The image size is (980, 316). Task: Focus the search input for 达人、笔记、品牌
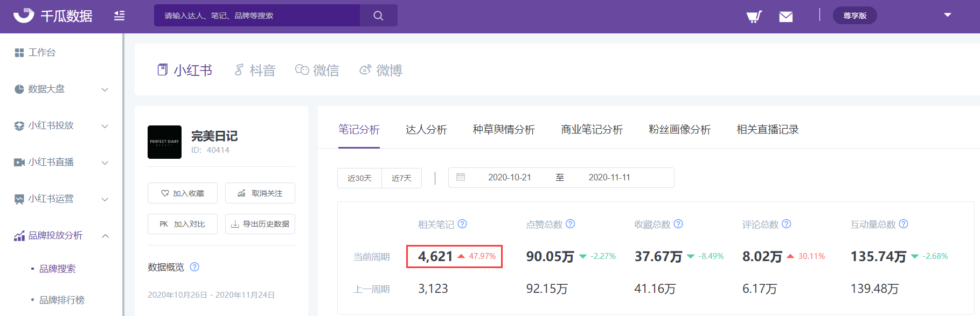tap(257, 16)
